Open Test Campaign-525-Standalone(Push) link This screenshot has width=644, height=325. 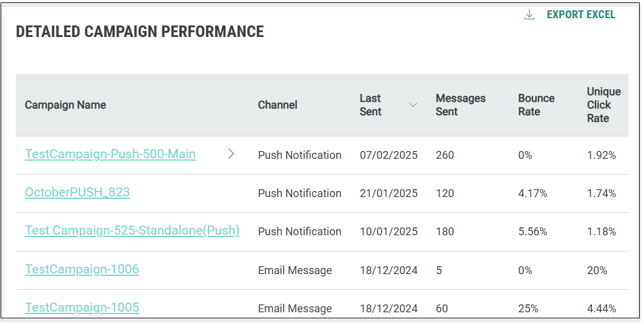pos(132,230)
